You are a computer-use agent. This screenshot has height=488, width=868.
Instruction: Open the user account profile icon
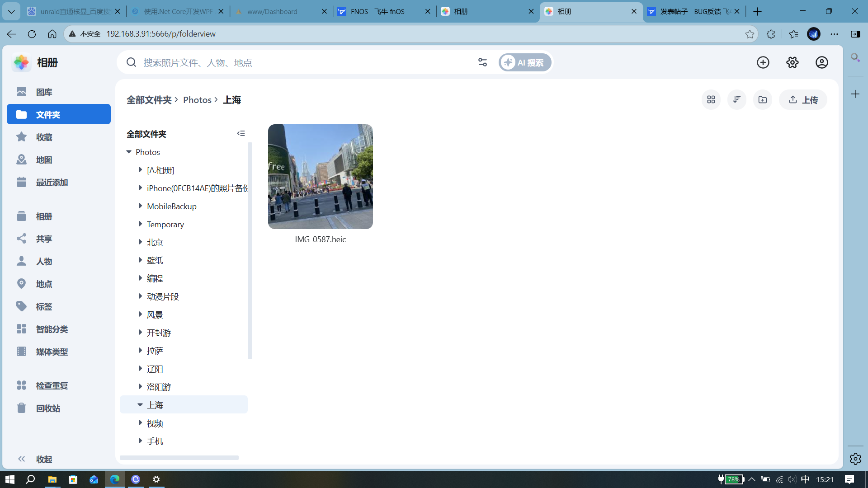pyautogui.click(x=822, y=62)
